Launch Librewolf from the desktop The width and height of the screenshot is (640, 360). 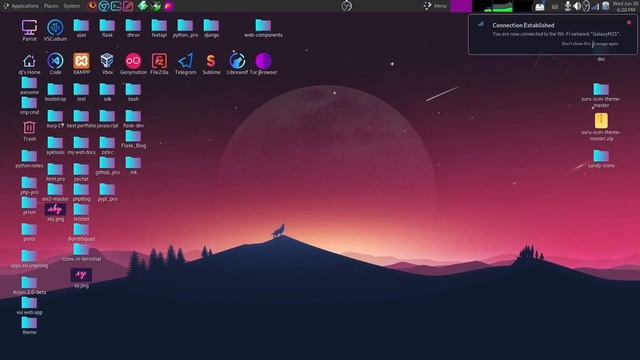tap(237, 64)
